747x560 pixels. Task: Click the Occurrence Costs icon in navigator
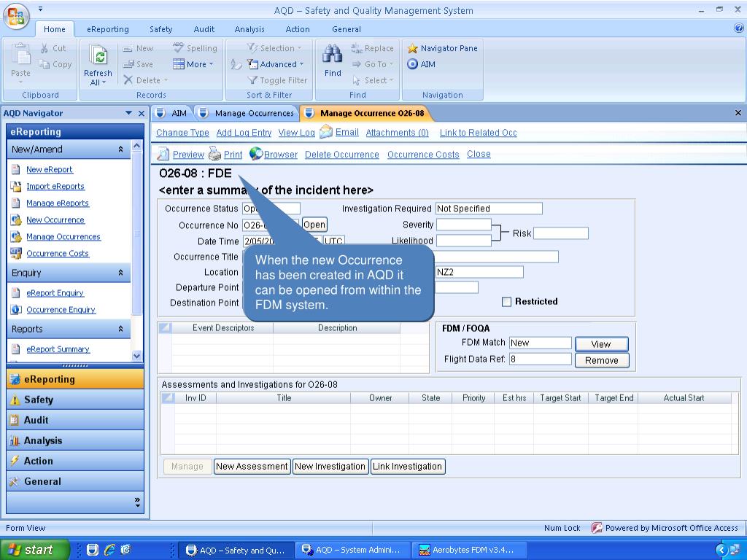click(16, 253)
